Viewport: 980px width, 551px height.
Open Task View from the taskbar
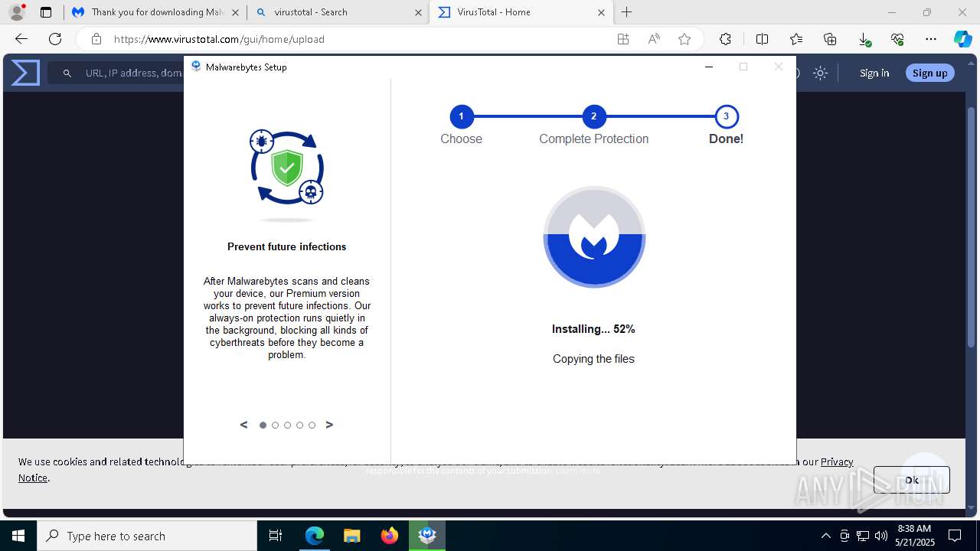(276, 536)
